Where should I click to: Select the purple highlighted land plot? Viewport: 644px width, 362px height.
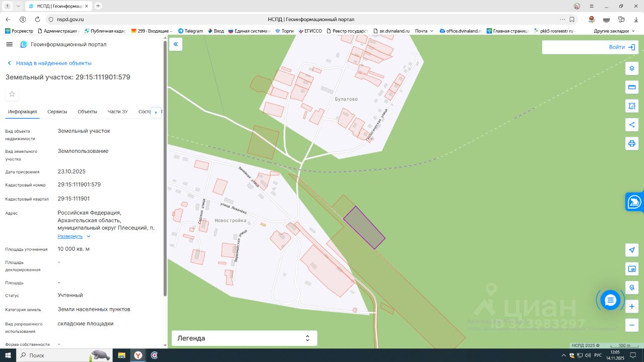click(x=364, y=227)
